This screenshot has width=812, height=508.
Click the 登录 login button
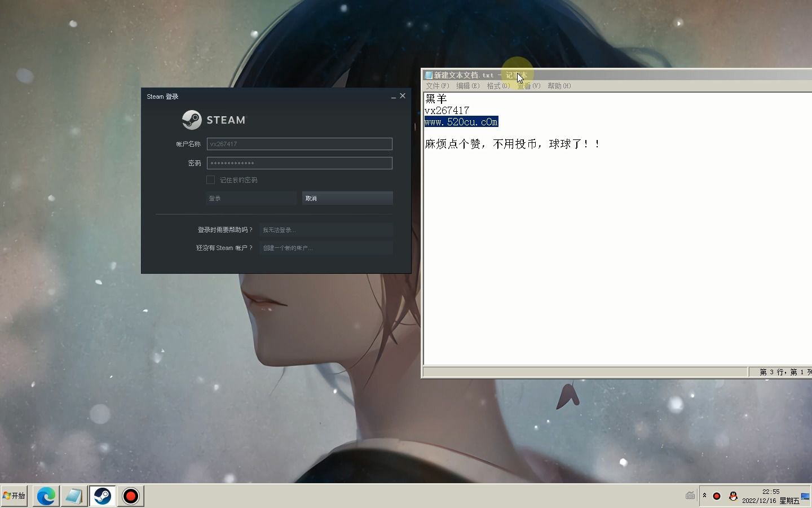[x=251, y=198]
